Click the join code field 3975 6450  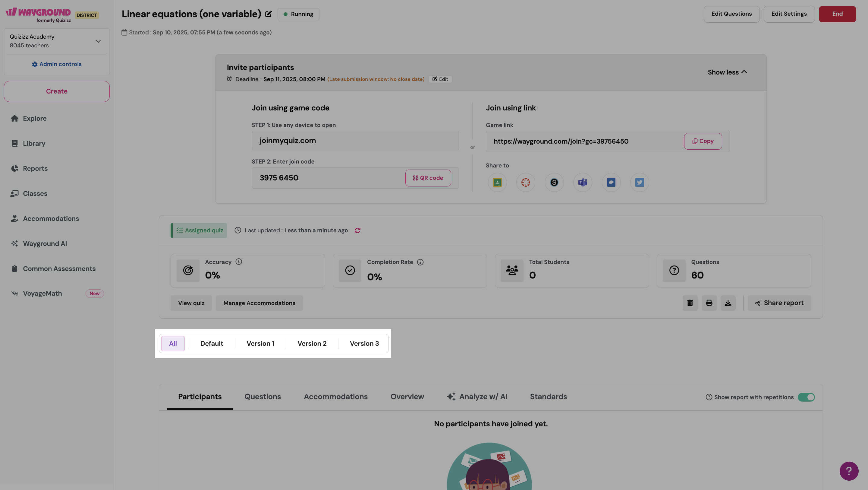point(327,178)
